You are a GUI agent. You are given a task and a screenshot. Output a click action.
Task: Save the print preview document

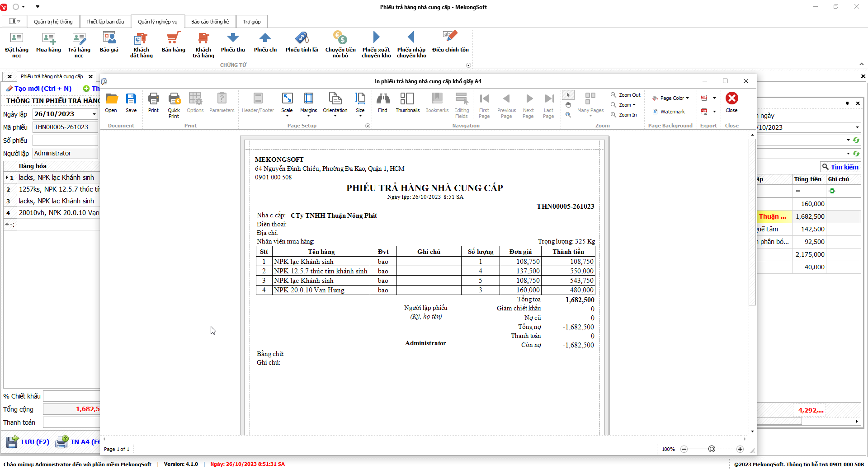(x=131, y=103)
